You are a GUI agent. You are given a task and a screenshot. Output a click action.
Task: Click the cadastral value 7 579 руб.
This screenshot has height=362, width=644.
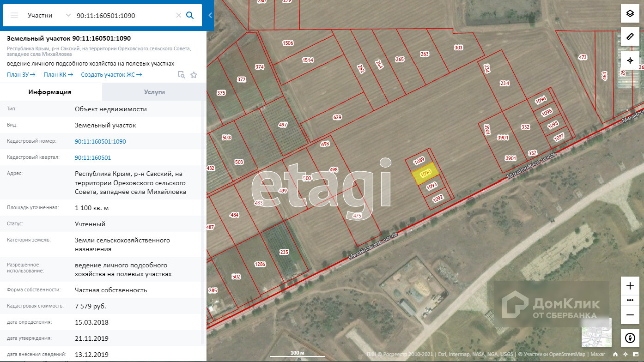click(x=91, y=306)
